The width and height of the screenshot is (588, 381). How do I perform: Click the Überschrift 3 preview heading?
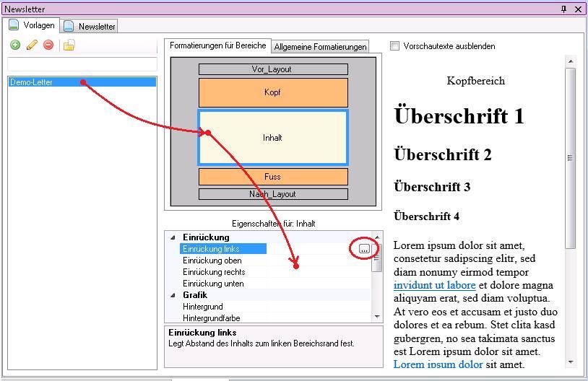tap(432, 187)
